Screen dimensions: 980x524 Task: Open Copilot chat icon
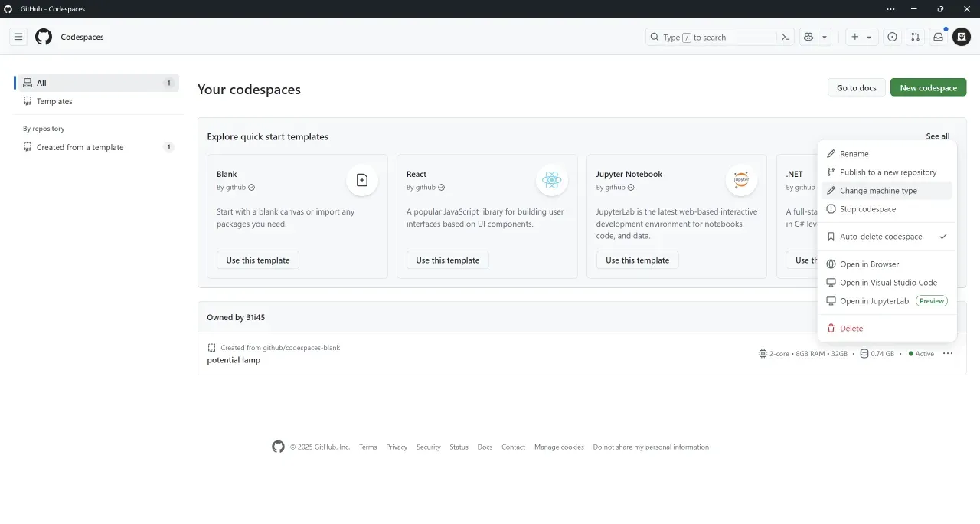[808, 37]
